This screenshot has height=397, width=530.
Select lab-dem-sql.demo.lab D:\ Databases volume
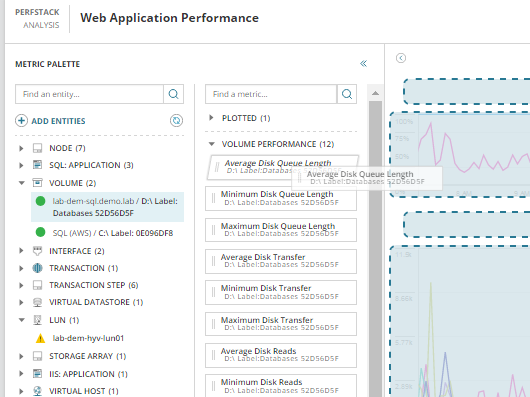[x=107, y=207]
